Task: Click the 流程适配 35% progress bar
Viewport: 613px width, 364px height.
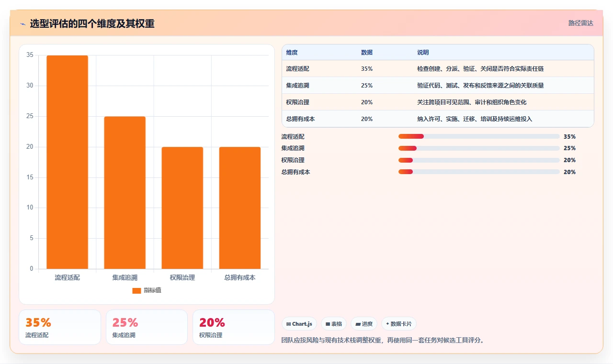Action: click(x=479, y=136)
